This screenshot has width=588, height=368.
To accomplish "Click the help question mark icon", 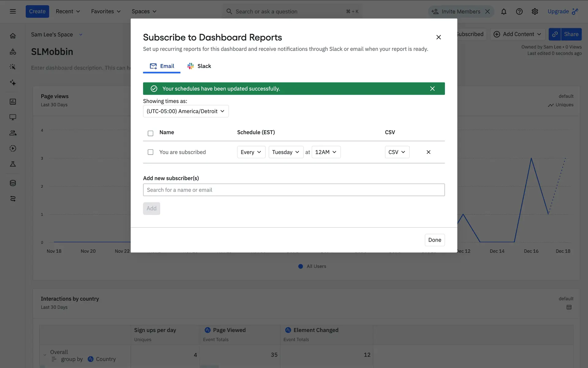I will coord(519,11).
